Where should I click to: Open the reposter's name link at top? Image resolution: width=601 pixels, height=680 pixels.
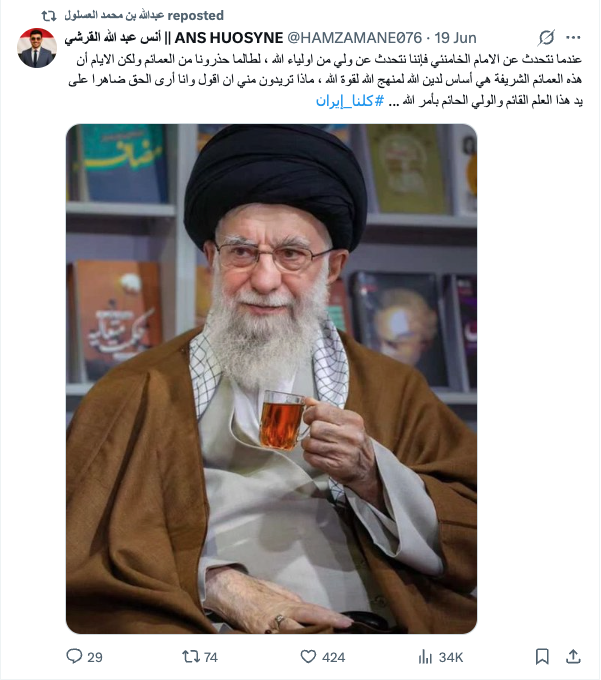point(114,16)
